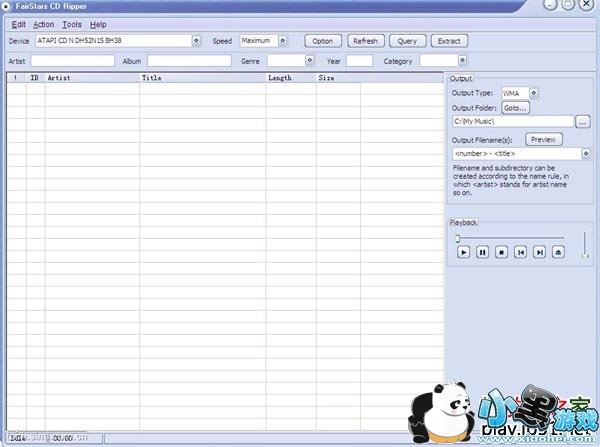Minimize the FairStars CD Ripper window
Viewport: 600px width, 447px height.
coord(550,4)
